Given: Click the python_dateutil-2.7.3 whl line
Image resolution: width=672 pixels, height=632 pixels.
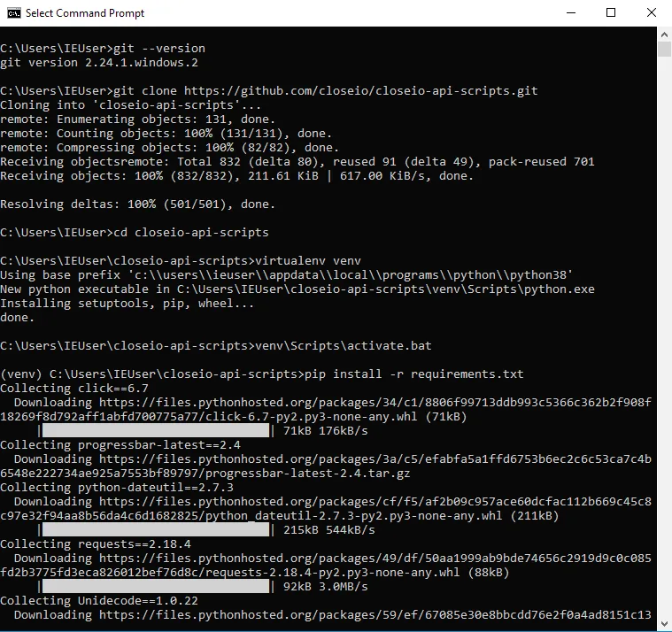Looking at the screenshot, I should [x=280, y=515].
